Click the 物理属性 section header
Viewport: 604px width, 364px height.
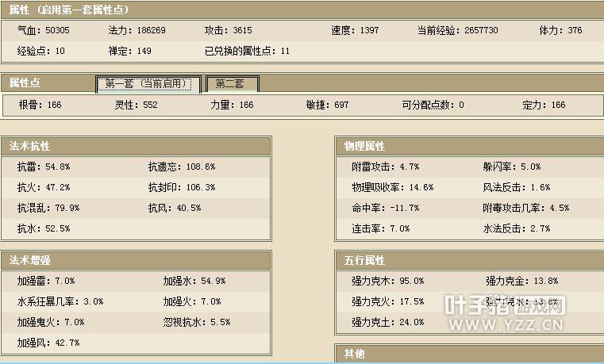coord(364,146)
